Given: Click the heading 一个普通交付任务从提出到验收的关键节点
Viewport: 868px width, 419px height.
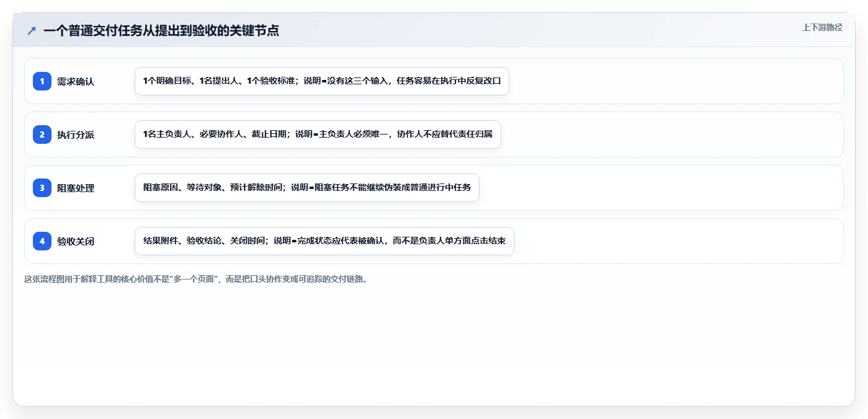Looking at the screenshot, I should pos(161,30).
